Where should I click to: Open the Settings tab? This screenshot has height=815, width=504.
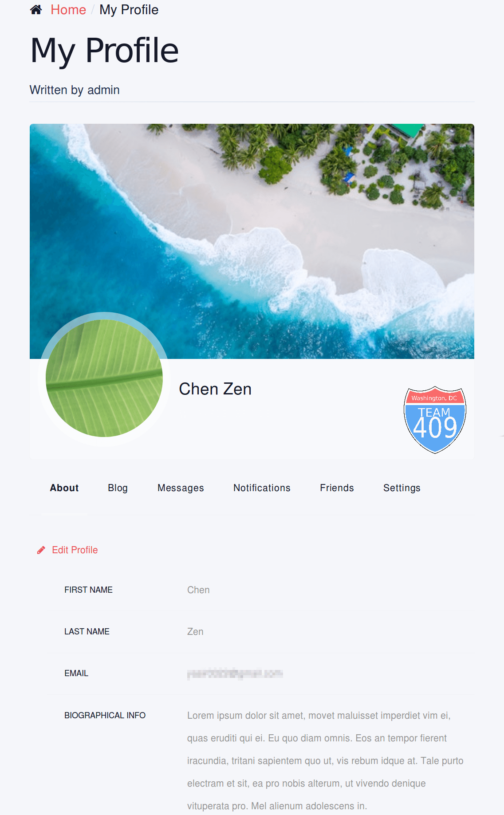(x=402, y=488)
